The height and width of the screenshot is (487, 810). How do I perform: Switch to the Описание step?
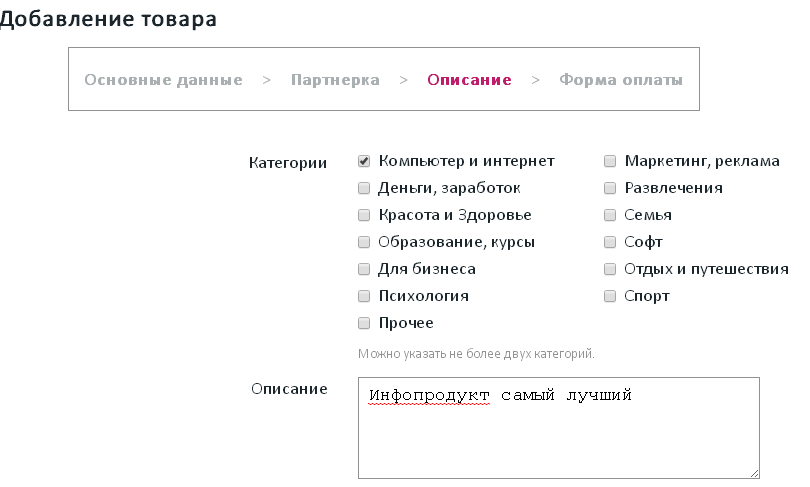469,80
